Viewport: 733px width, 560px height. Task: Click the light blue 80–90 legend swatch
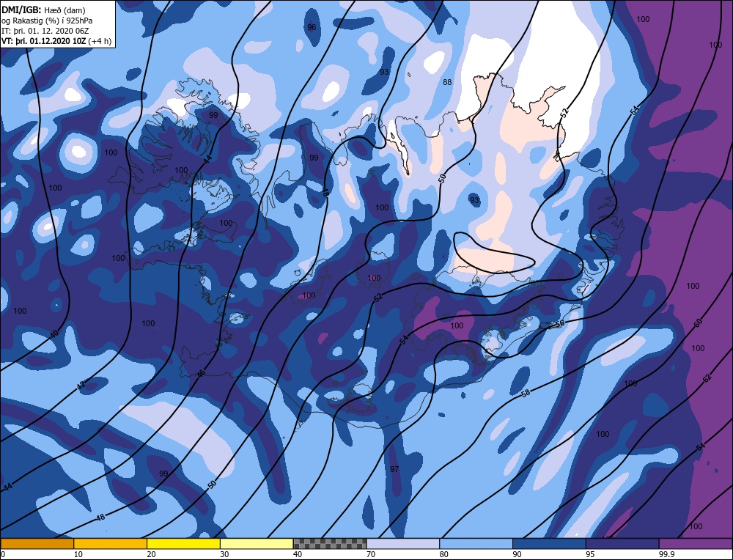pyautogui.click(x=476, y=544)
